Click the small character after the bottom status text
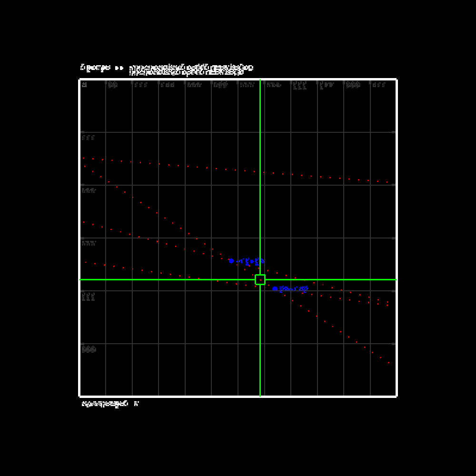 136,404
